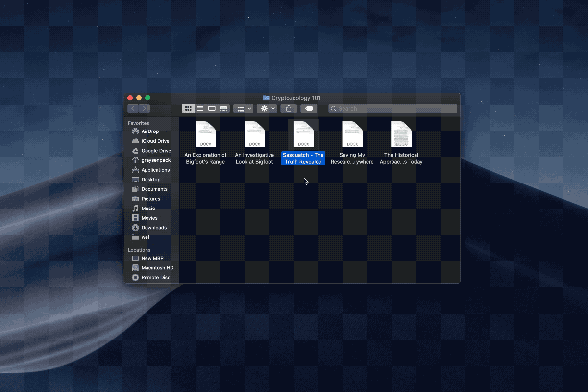
Task: Open the group-by arrangement dropdown
Action: (243, 108)
